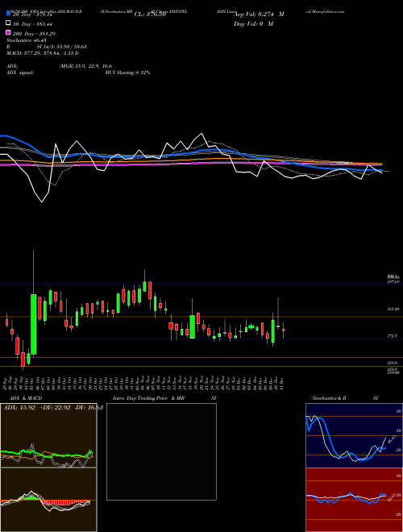This screenshot has width=403, height=532.
Task: Click the tall green candlestick in early October
Action: [34, 324]
